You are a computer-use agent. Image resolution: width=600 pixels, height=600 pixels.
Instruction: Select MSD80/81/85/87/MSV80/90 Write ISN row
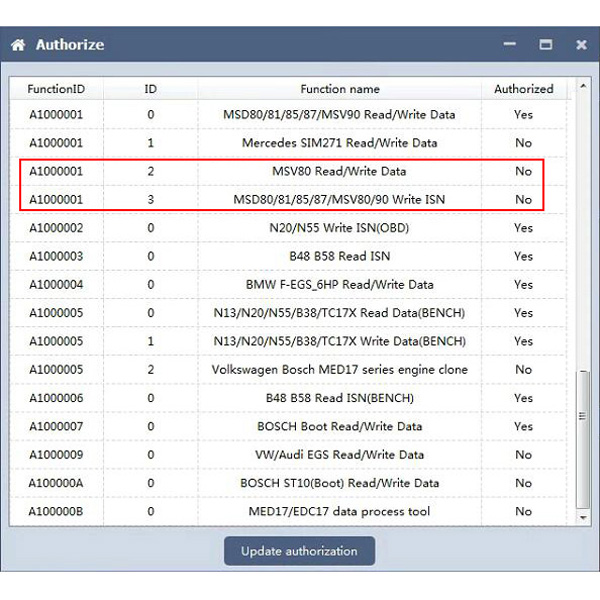coord(288,199)
